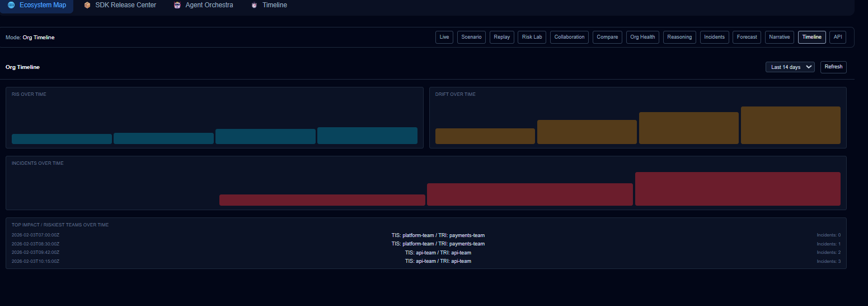
Task: Click 'RIS OVER TIME' chart title
Action: tap(29, 94)
